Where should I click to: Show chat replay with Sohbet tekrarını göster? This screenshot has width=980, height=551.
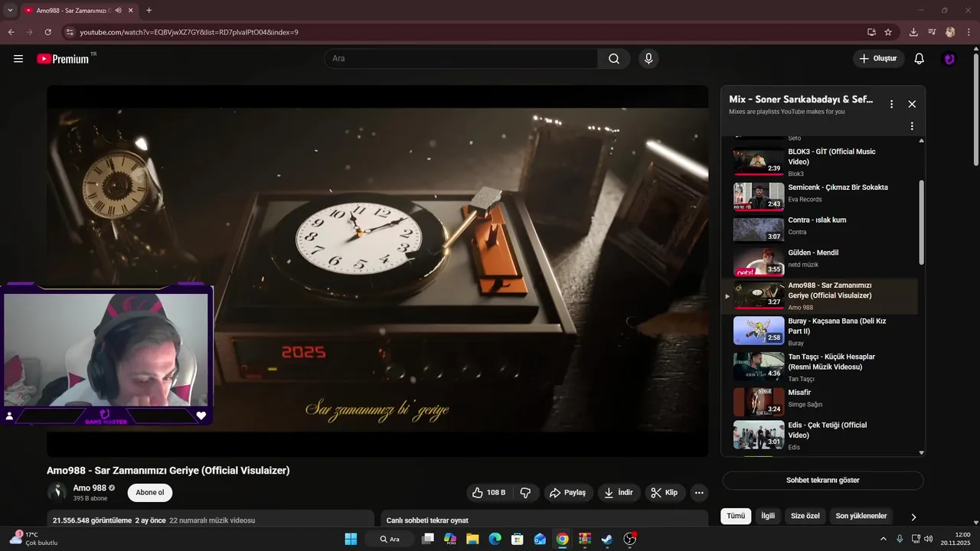[x=823, y=481]
